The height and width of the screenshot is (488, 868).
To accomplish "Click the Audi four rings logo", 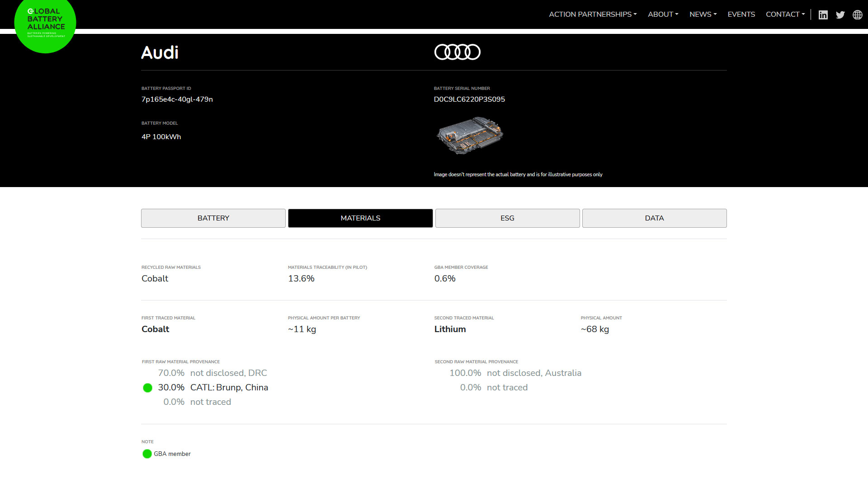I will coord(457,52).
